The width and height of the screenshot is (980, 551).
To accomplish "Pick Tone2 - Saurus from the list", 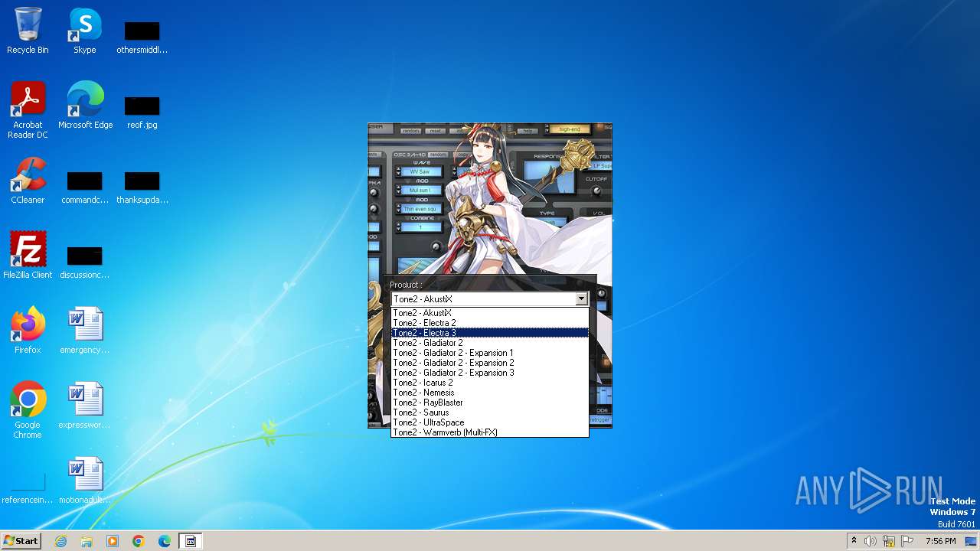I will [489, 412].
